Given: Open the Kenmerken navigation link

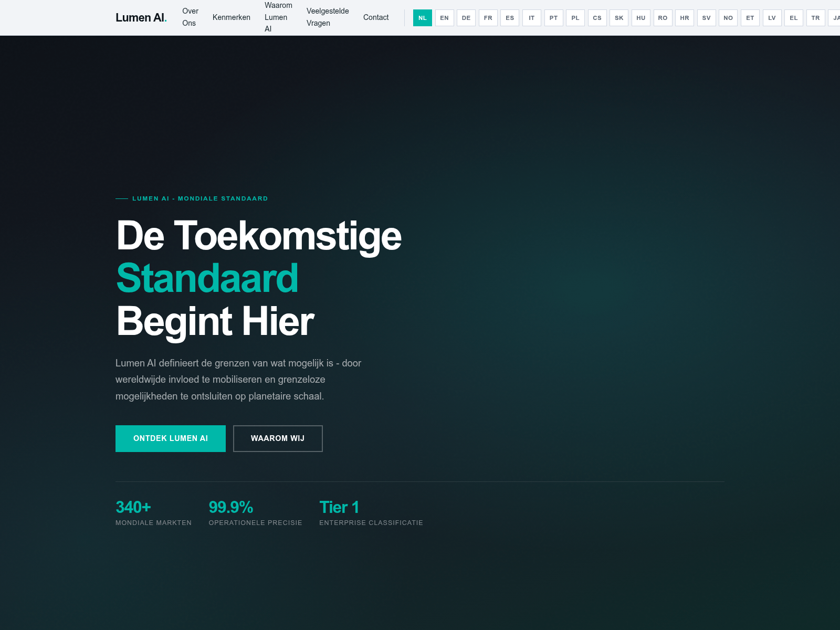Looking at the screenshot, I should click(x=232, y=17).
